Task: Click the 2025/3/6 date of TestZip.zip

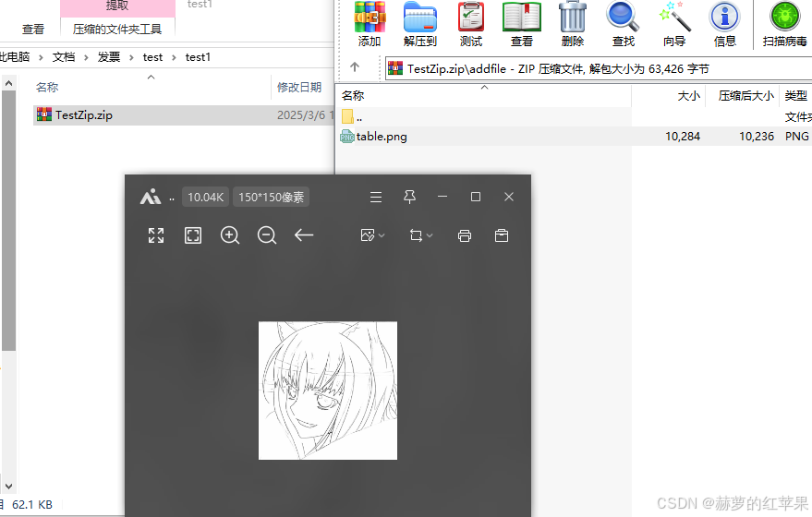Action: click(305, 114)
